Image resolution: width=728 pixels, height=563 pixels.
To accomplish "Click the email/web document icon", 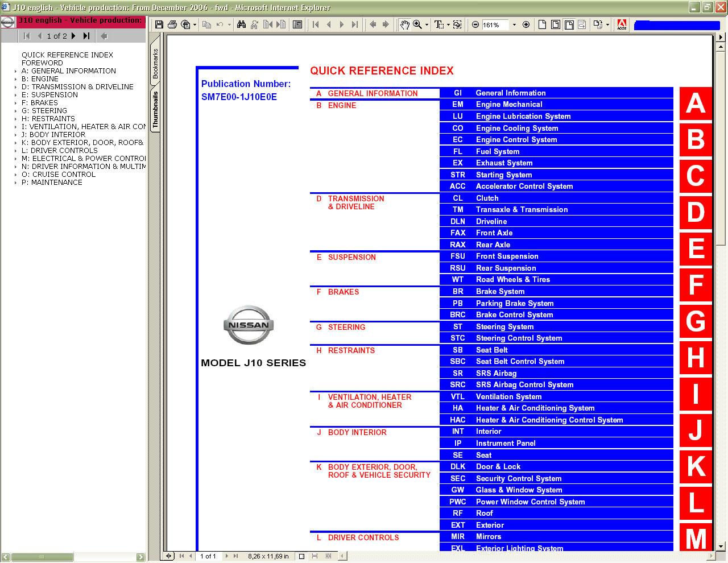I will (185, 24).
